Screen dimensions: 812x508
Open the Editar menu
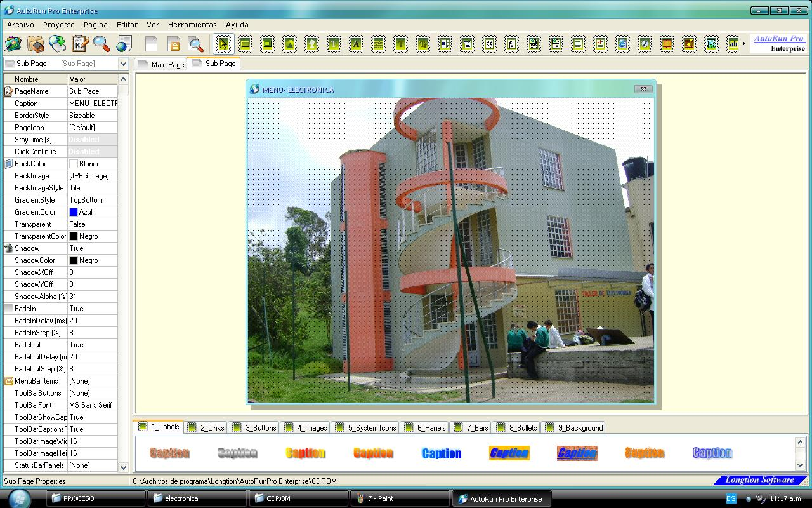[127, 25]
